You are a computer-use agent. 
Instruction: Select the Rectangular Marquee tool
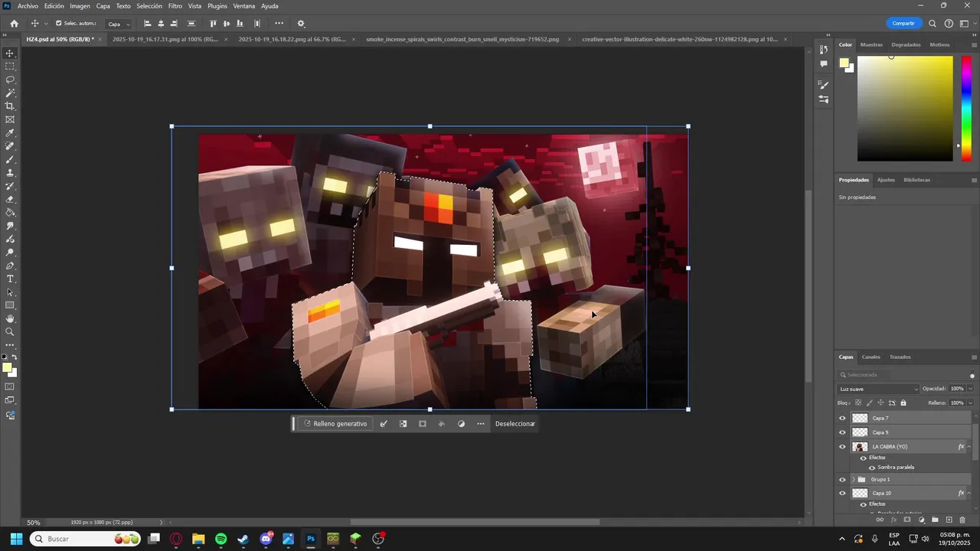click(x=10, y=67)
